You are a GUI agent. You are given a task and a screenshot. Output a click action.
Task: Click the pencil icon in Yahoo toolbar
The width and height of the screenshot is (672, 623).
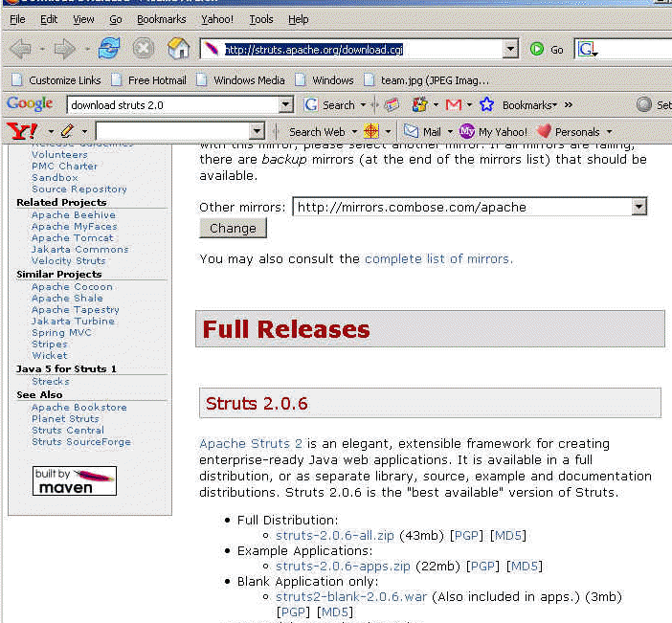click(67, 131)
